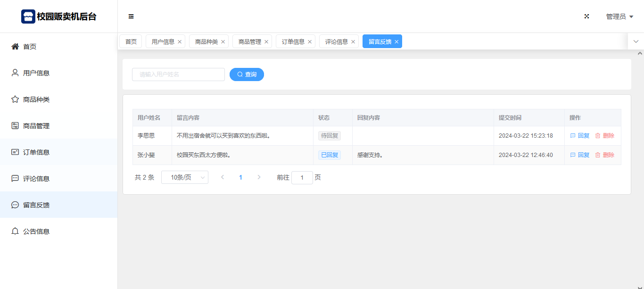
Task: Close the 留言反馈 tab
Action: [x=396, y=42]
